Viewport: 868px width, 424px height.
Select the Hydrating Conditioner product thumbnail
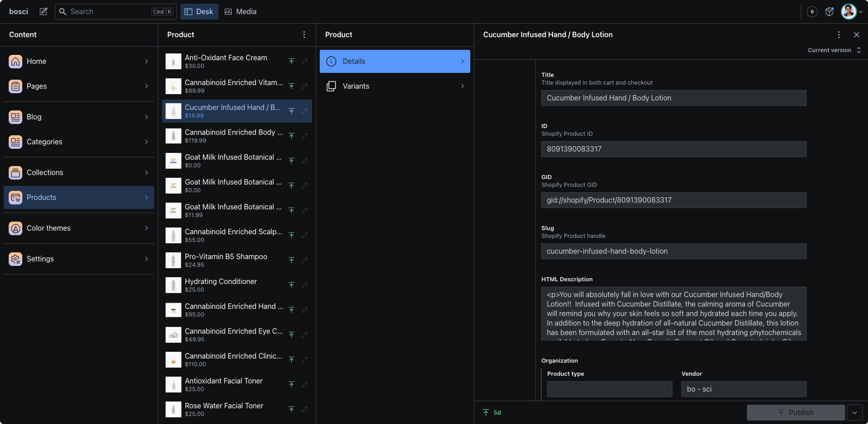[173, 285]
